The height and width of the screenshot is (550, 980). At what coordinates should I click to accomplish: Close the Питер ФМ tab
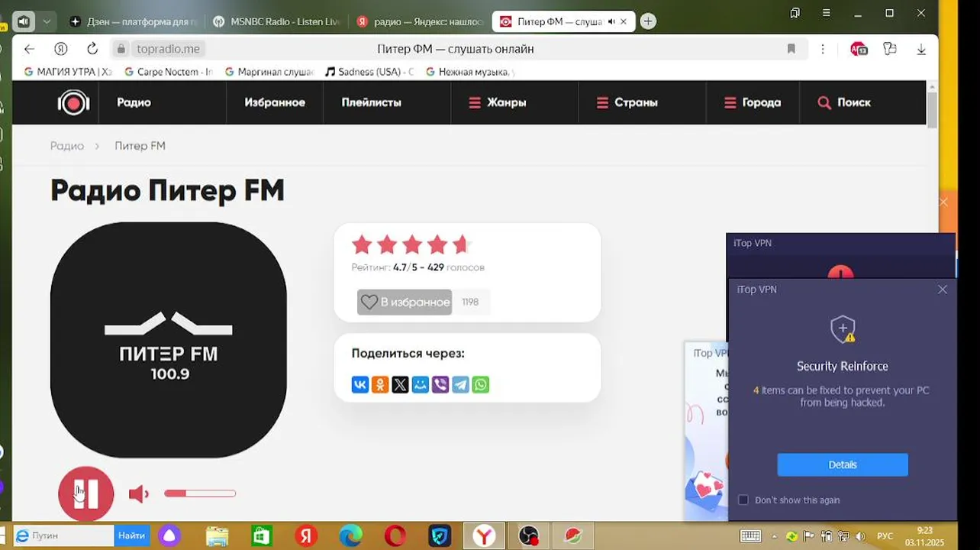coord(624,21)
